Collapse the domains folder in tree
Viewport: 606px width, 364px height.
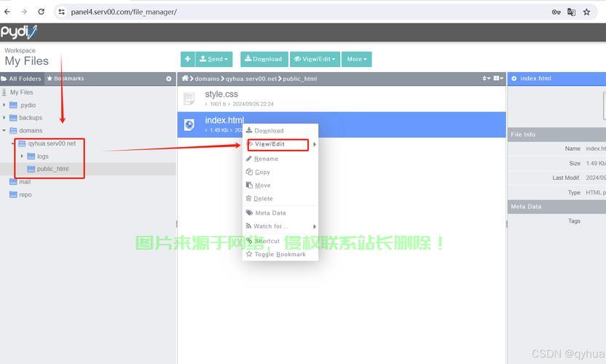click(4, 131)
